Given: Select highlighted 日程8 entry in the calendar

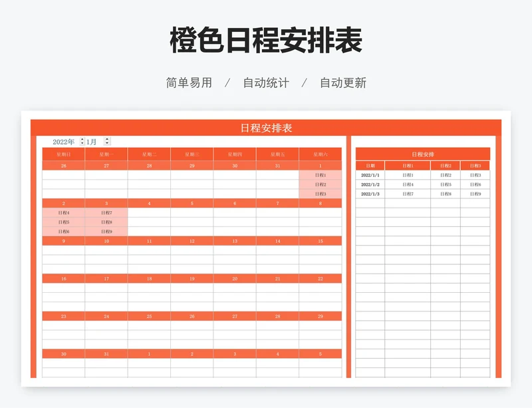Looking at the screenshot, I should (x=106, y=222).
